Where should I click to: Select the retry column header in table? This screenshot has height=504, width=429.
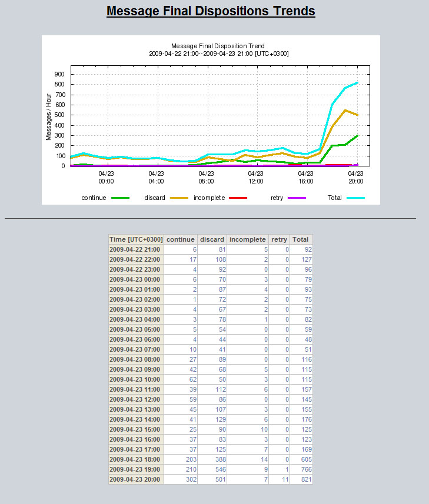[279, 239]
